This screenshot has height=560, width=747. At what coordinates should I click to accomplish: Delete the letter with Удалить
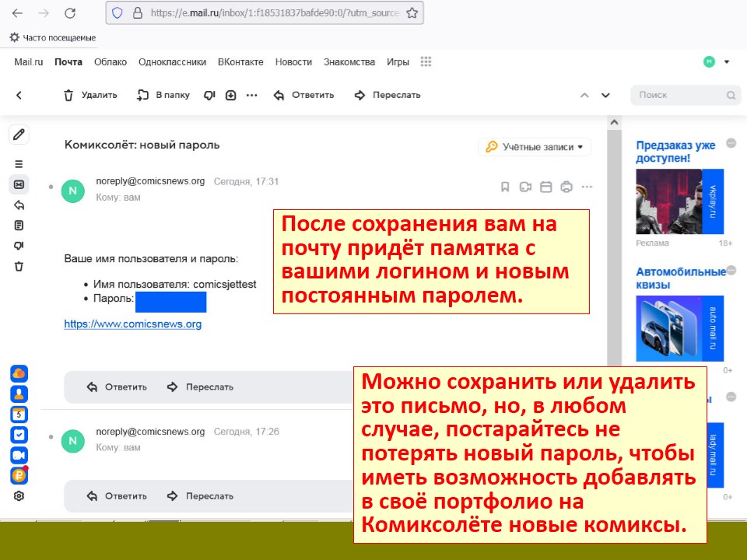90,95
